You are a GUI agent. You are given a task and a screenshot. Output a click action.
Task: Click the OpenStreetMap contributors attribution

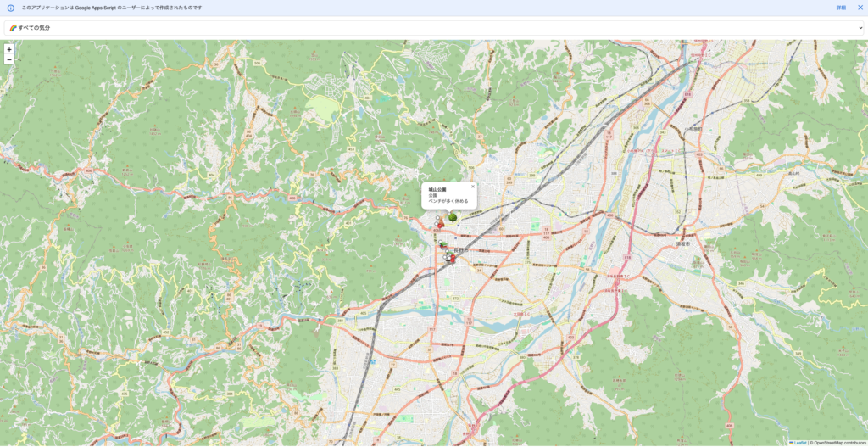click(x=840, y=443)
